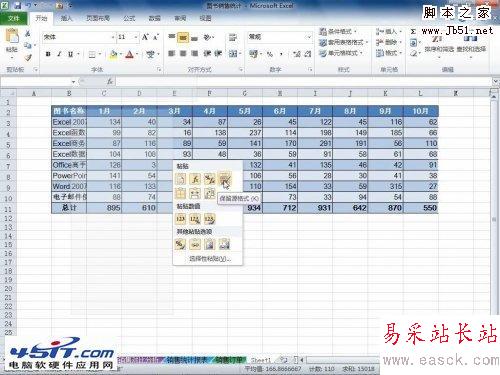Click the Decrease Font Size icon
The width and height of the screenshot is (500, 375).
(x=156, y=37)
